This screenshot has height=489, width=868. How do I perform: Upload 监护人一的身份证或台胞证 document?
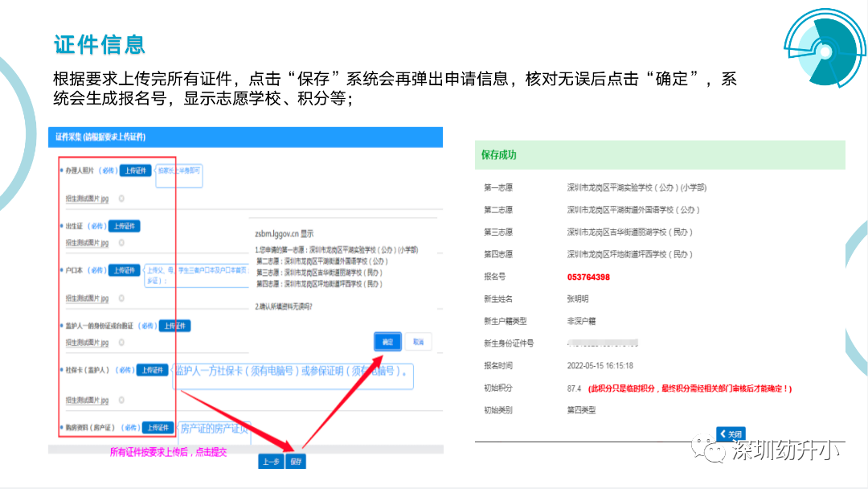click(x=174, y=326)
